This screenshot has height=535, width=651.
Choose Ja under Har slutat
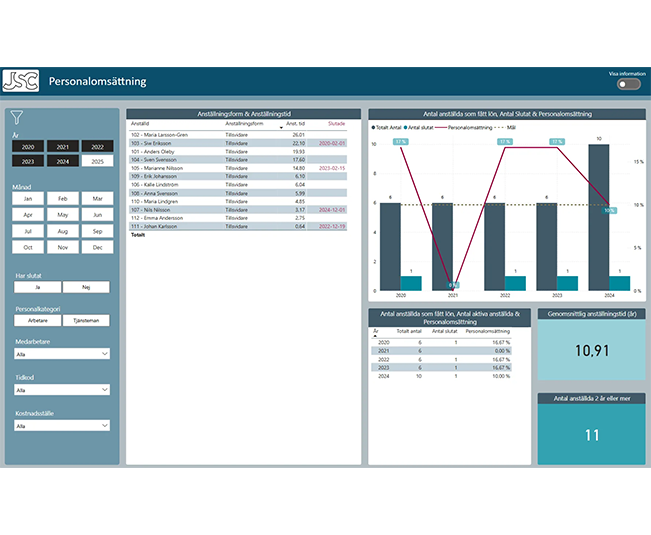[38, 287]
